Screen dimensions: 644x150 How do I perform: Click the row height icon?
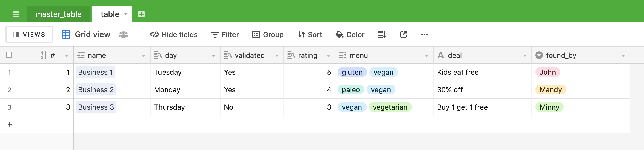[382, 34]
